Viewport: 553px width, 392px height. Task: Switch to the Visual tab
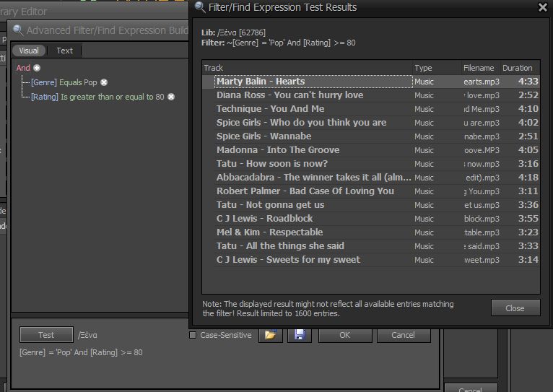[29, 51]
